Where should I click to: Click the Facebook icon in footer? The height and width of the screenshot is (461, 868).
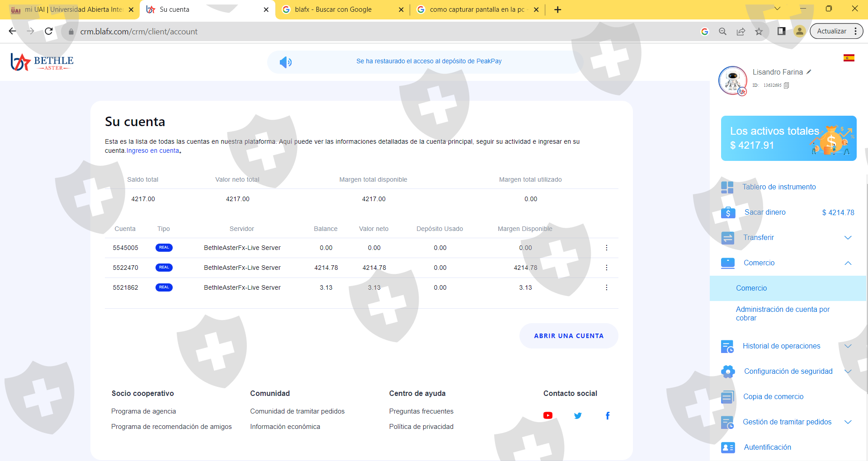[608, 415]
